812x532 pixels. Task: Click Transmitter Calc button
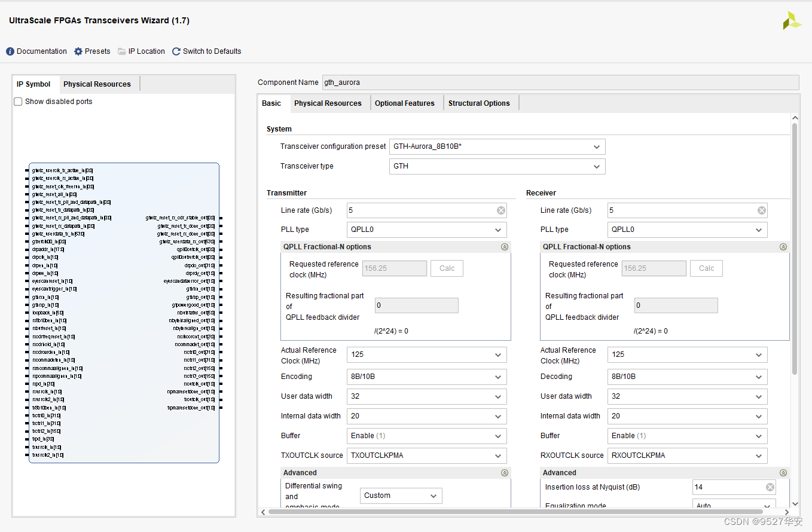[x=447, y=268]
